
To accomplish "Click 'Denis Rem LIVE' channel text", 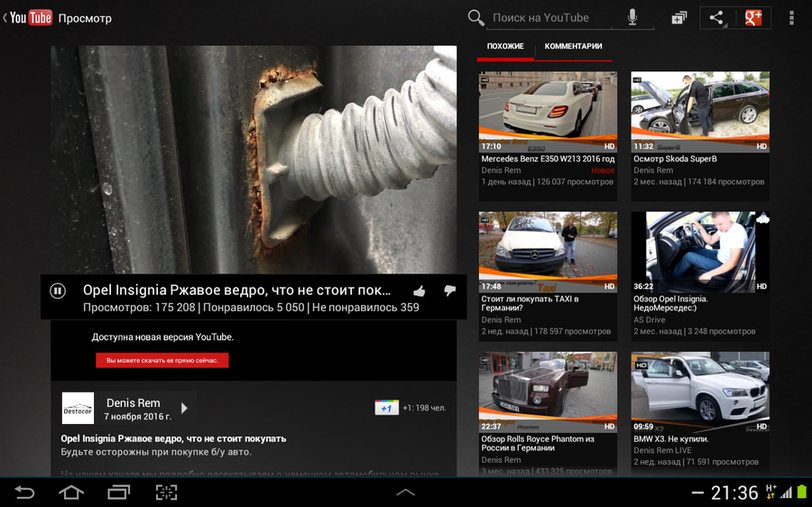I will click(662, 450).
